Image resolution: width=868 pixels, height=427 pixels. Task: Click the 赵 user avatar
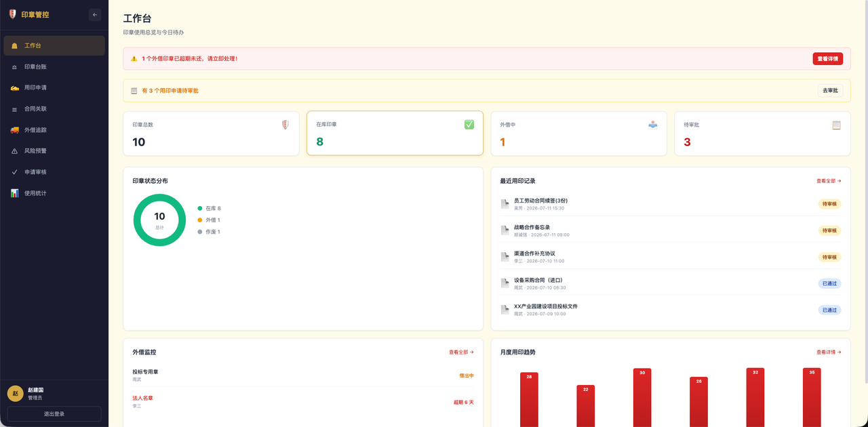[x=15, y=394]
